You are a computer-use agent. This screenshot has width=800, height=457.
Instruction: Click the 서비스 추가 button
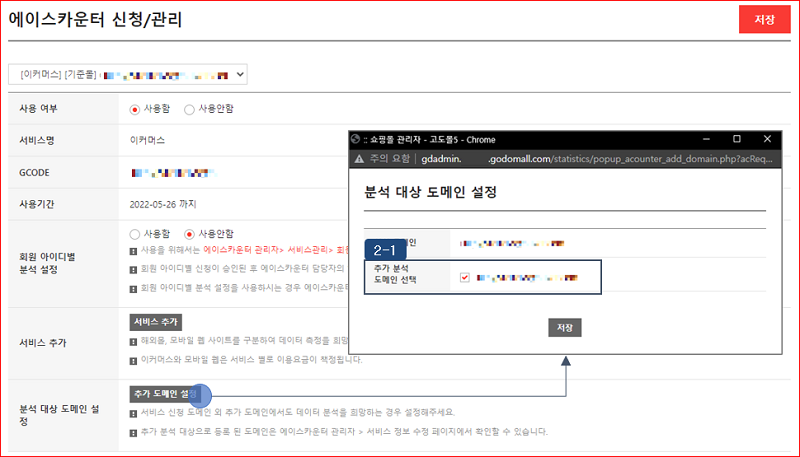pos(155,323)
